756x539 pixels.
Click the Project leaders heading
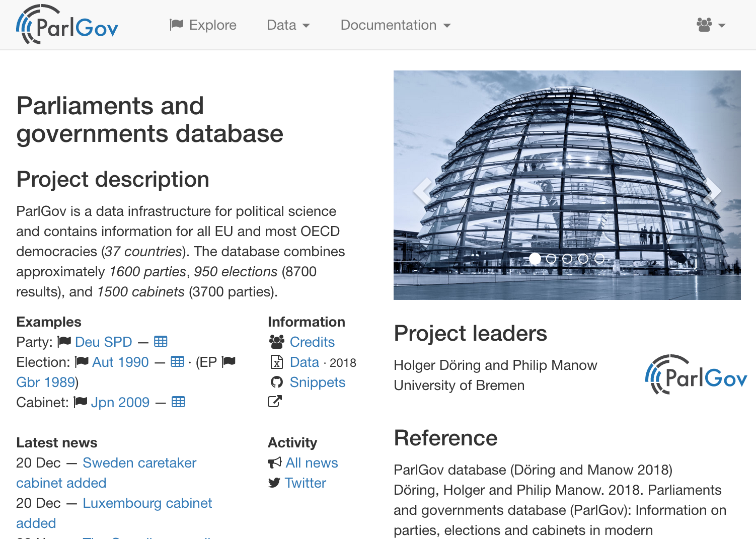(470, 333)
